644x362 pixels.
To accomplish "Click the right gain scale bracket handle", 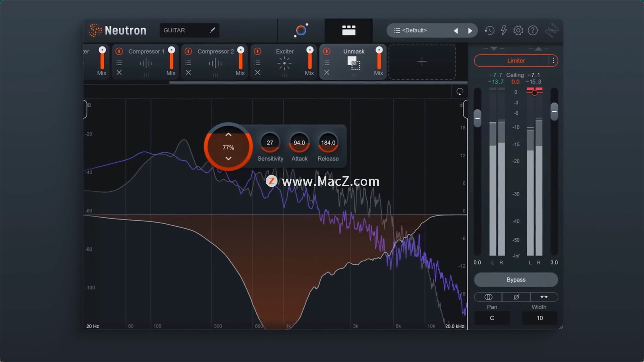I will pos(465,109).
